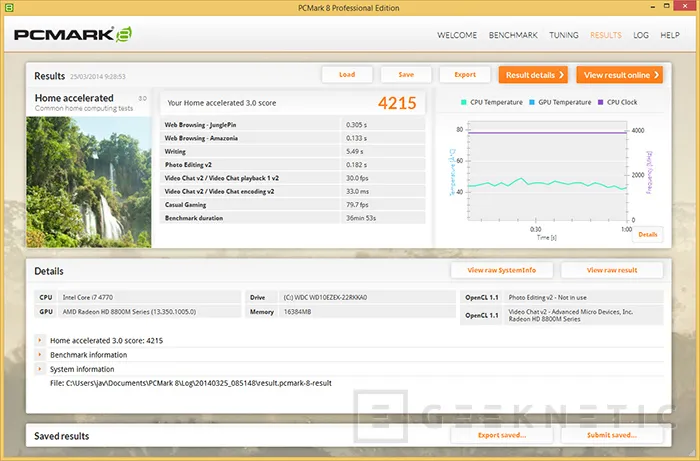Select the RESULTS tab
700x461 pixels.
point(605,35)
